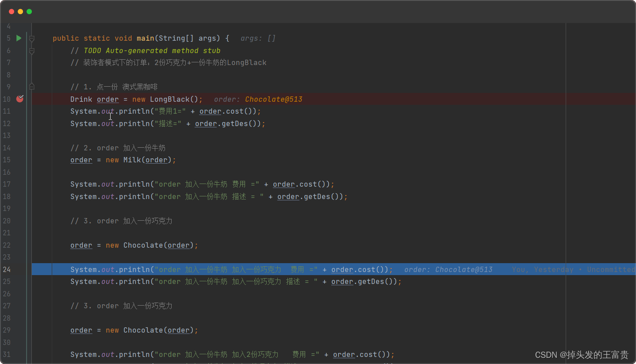Click the string "费用1=" on line 11
The height and width of the screenshot is (364, 636).
pyautogui.click(x=170, y=111)
